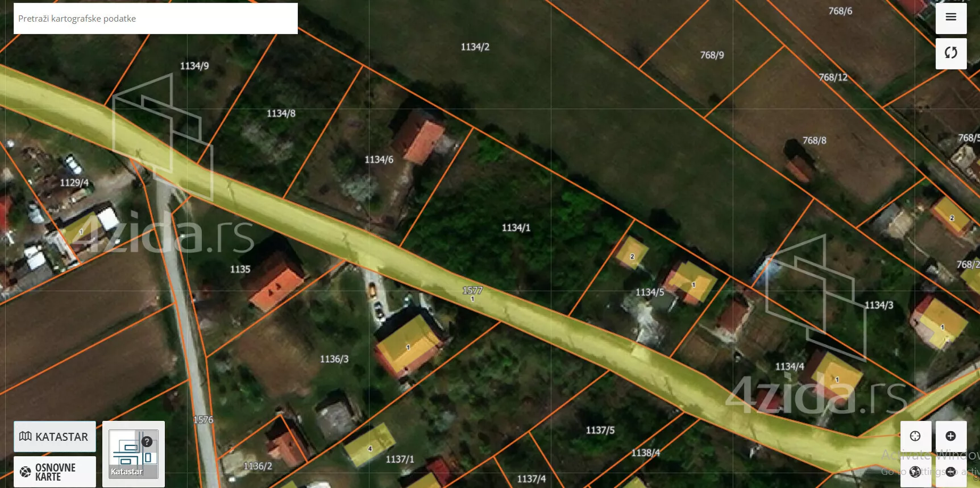Viewport: 980px width, 488px height.
Task: Switch to OSNOVNE KARTE tab
Action: point(55,472)
